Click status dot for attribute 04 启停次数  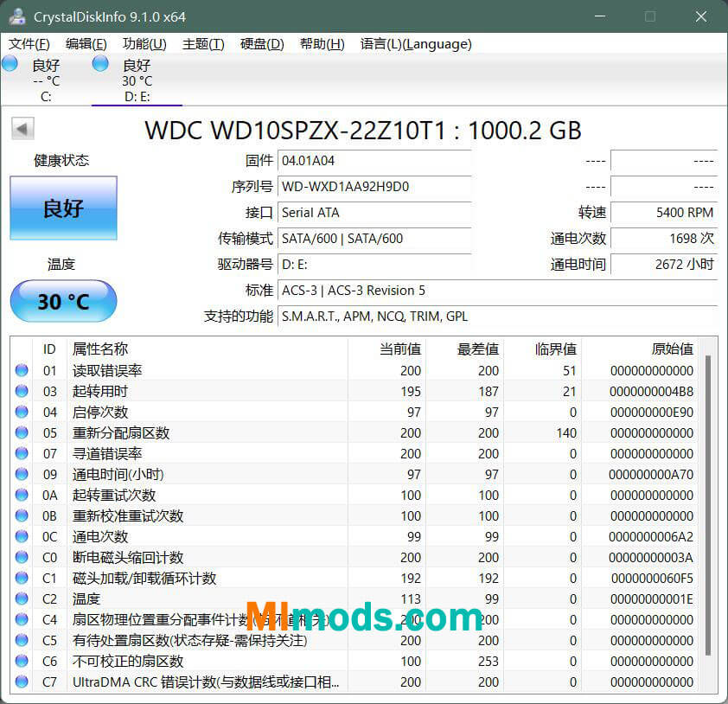pos(22,412)
